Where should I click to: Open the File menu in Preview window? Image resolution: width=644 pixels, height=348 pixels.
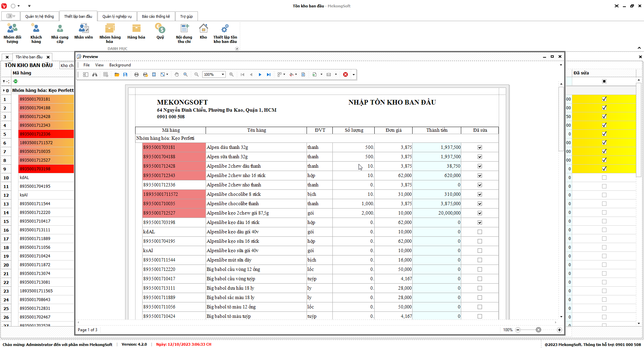point(87,65)
